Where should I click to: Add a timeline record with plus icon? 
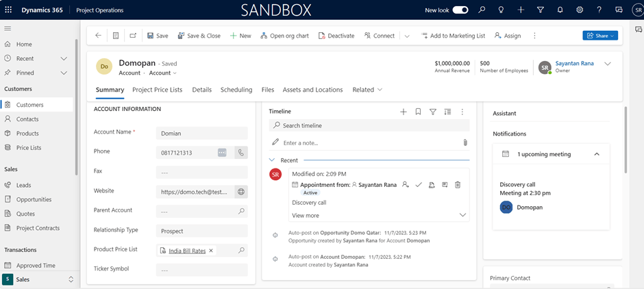(x=404, y=112)
